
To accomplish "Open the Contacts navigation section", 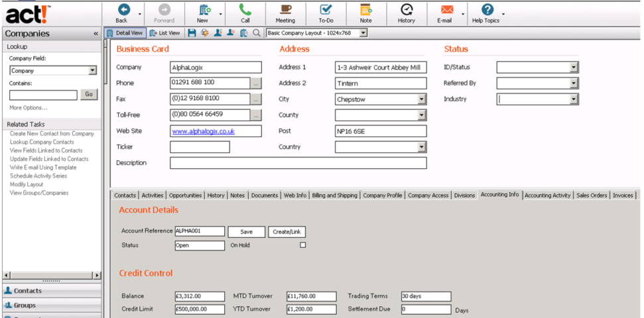I will [x=51, y=291].
